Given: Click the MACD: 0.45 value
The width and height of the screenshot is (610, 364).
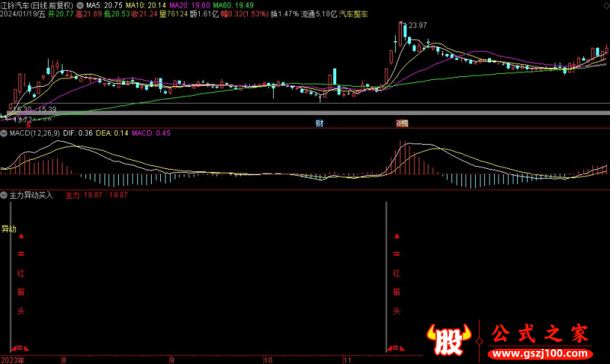Looking at the screenshot, I should (x=151, y=133).
